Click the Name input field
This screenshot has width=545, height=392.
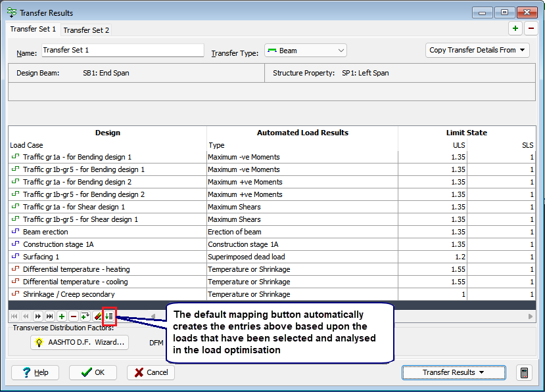[x=123, y=51]
